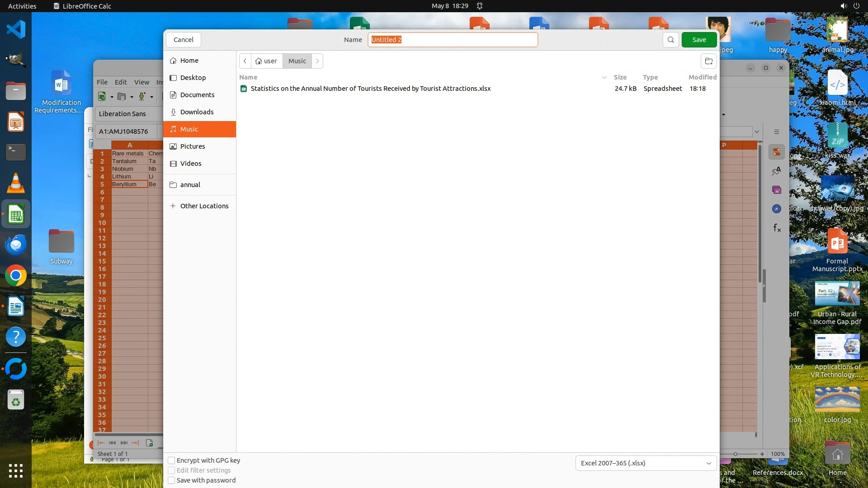Click the zoom slider handle in Calc
868x488 pixels.
(x=736, y=454)
